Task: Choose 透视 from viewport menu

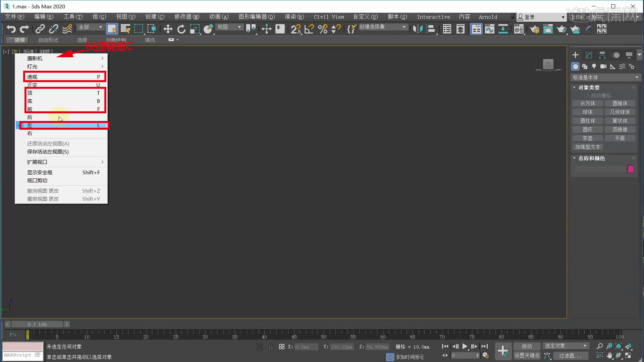Action: click(61, 77)
